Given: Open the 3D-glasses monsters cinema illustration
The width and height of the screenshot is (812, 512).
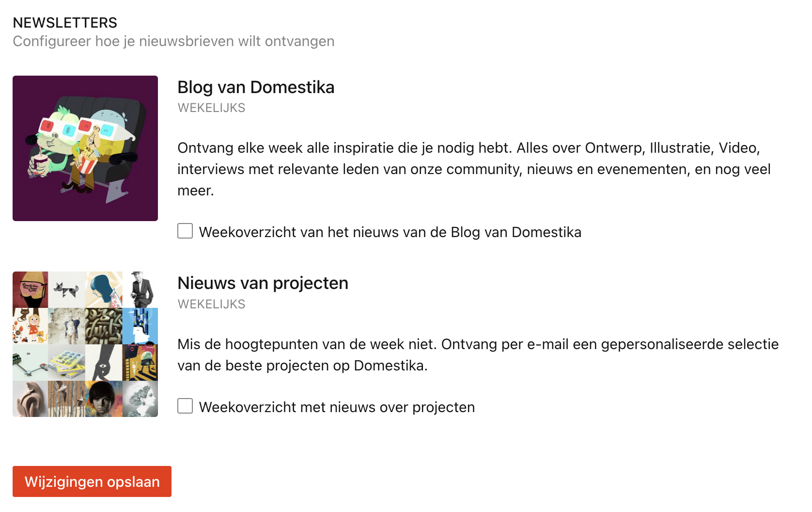Looking at the screenshot, I should [x=85, y=148].
